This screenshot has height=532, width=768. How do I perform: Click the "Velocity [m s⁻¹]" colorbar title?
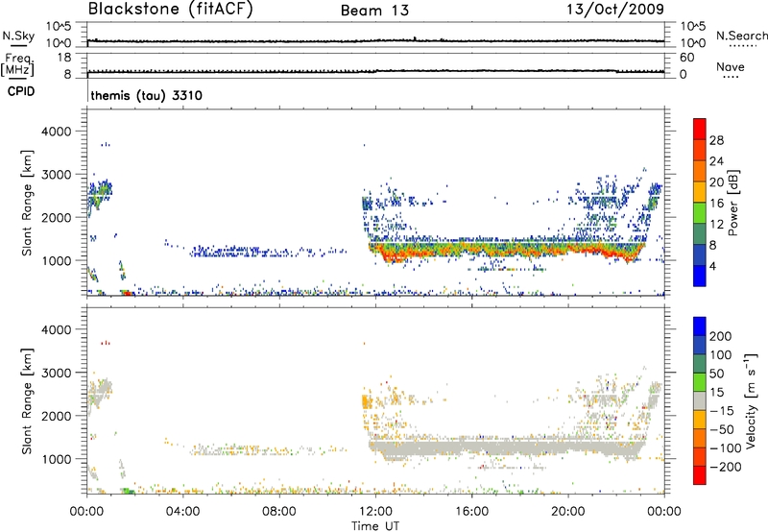(751, 400)
